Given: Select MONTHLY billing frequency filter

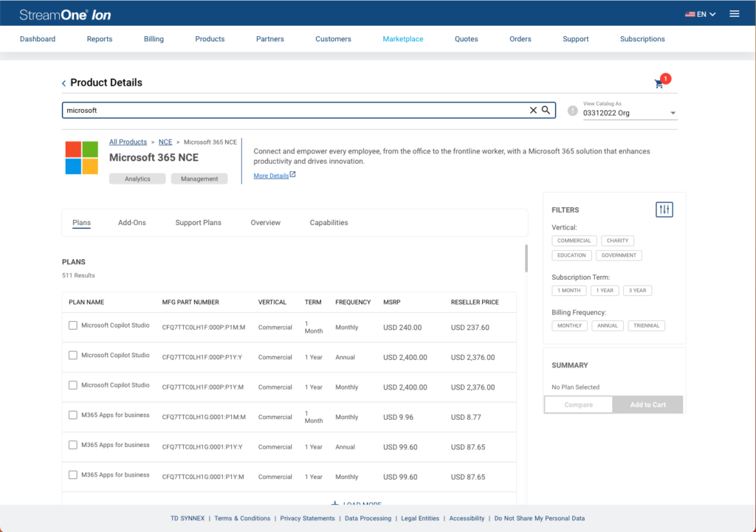Looking at the screenshot, I should pyautogui.click(x=569, y=325).
